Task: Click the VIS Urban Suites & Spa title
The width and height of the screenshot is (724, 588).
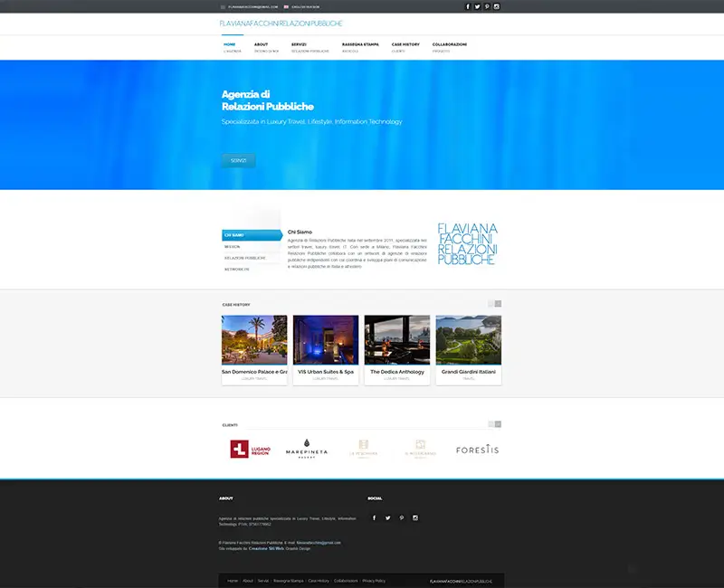Action: pyautogui.click(x=326, y=372)
